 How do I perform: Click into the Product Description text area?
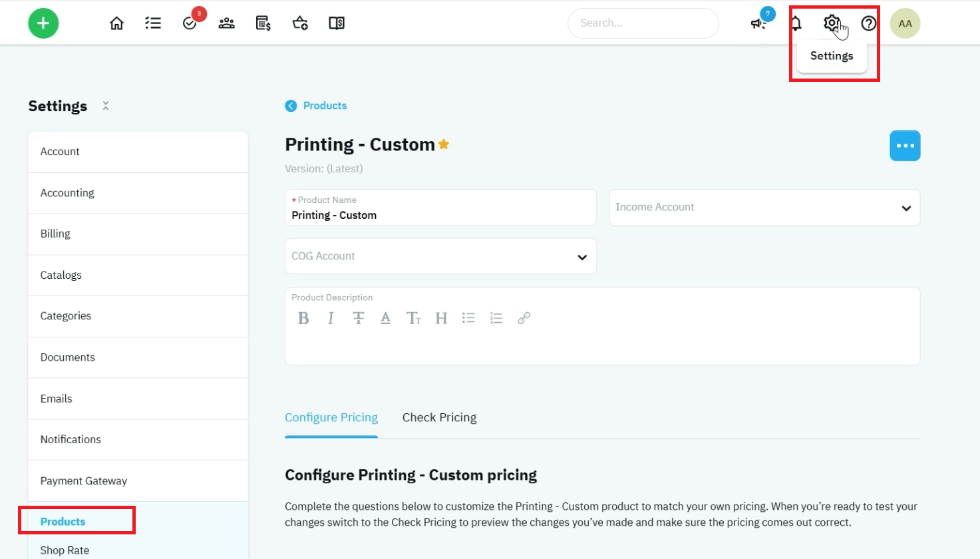[x=602, y=346]
